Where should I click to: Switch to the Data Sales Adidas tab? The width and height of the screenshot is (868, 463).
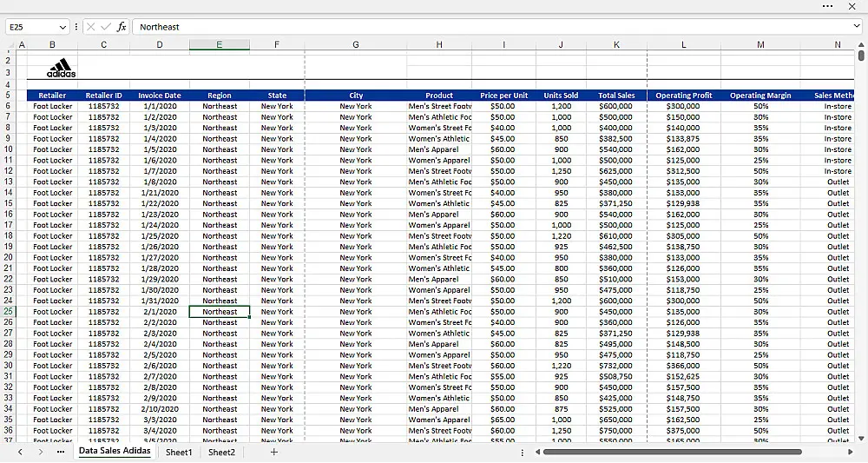pyautogui.click(x=115, y=451)
